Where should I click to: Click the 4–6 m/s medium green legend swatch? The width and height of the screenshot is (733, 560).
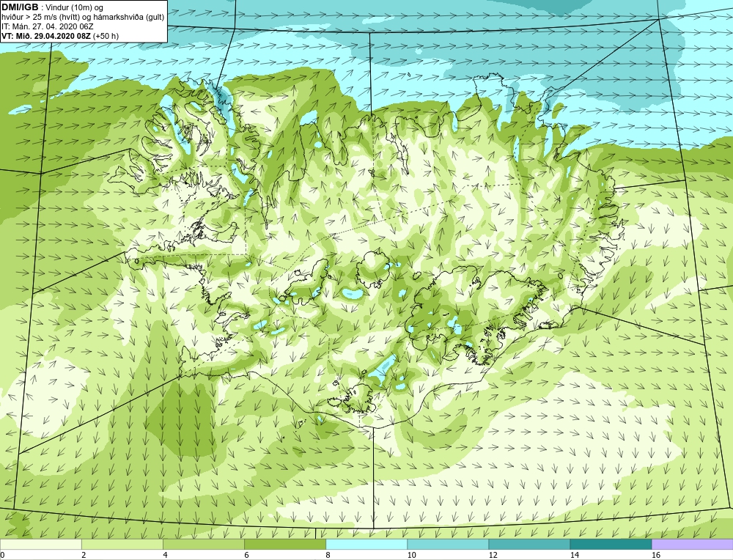coord(203,544)
